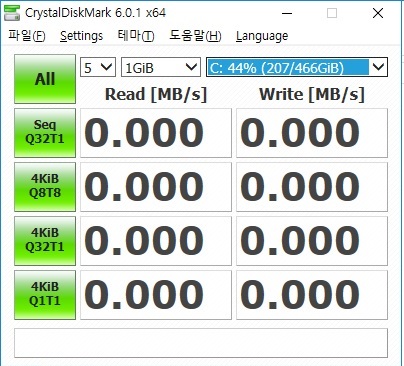This screenshot has height=366, width=404.
Task: Run the Seq Q32T1 test
Action: pyautogui.click(x=45, y=133)
